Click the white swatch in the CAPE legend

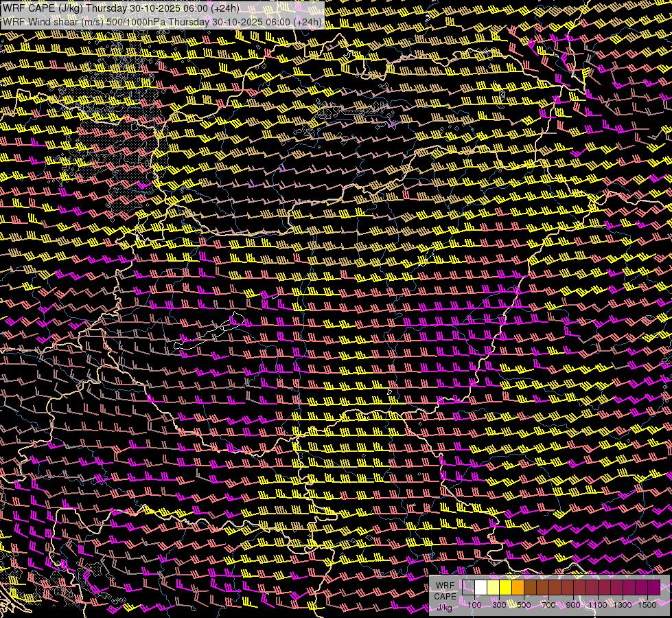coord(480,587)
